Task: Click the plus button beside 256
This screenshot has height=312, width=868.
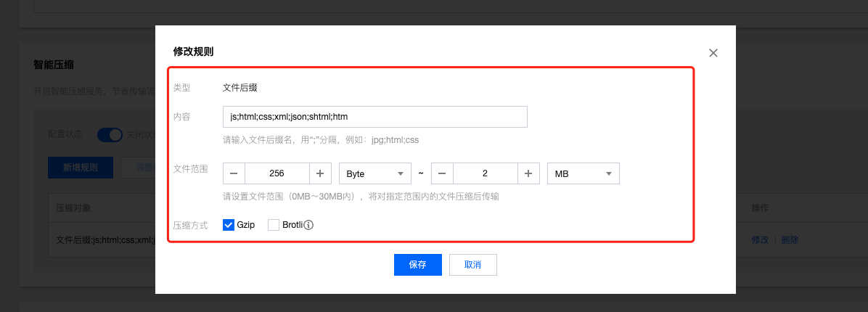Action: [x=320, y=174]
